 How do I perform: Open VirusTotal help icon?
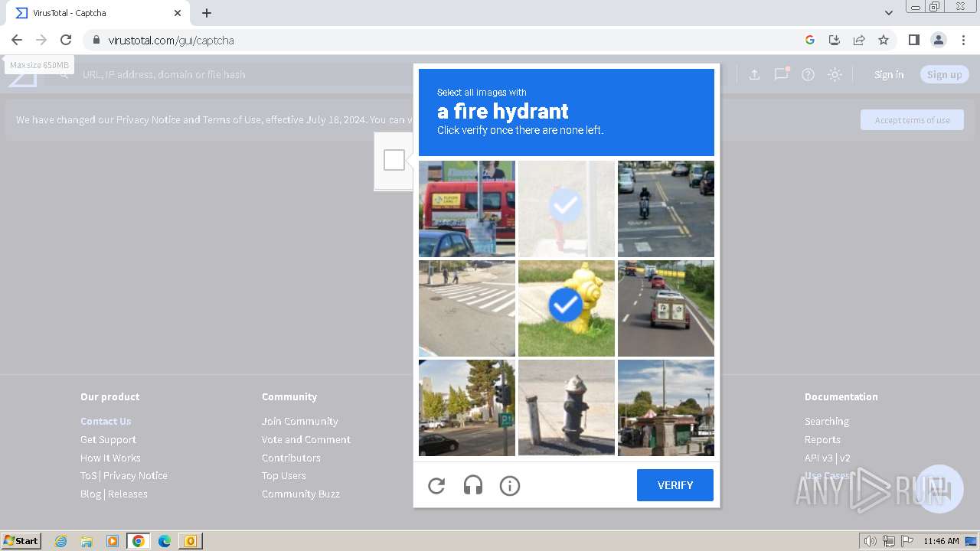point(808,74)
